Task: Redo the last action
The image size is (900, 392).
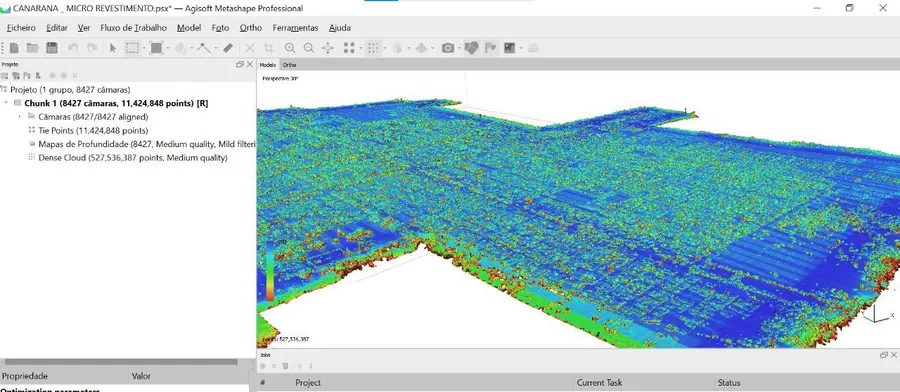Action: click(x=92, y=48)
